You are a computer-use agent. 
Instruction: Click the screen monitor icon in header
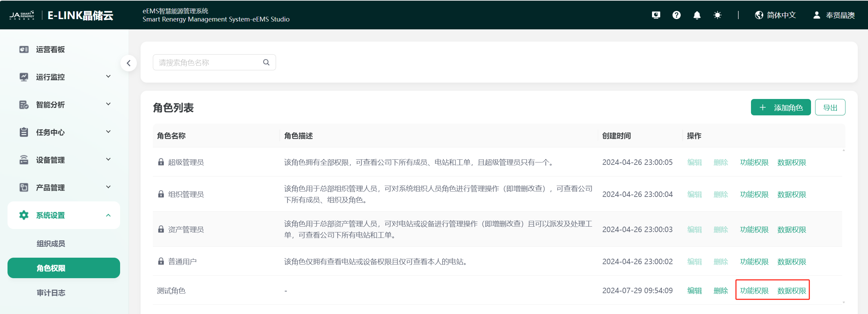point(656,15)
